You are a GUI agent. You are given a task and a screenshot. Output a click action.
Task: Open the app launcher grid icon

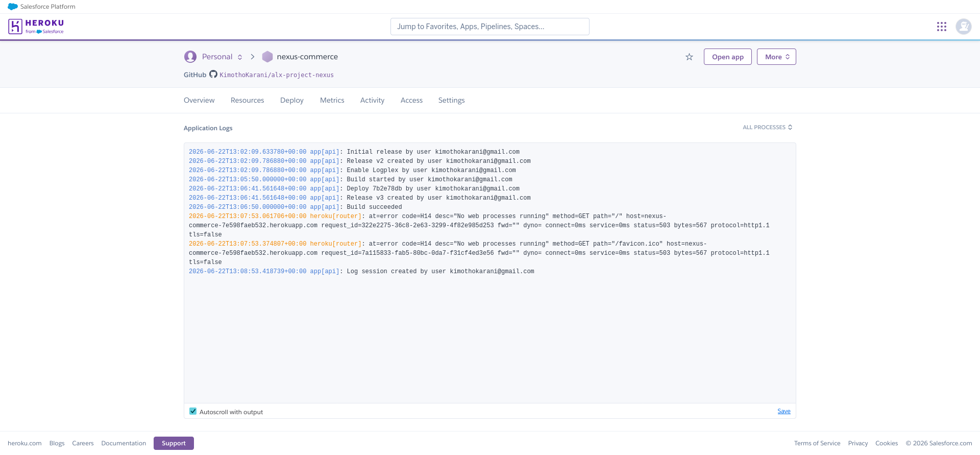942,27
